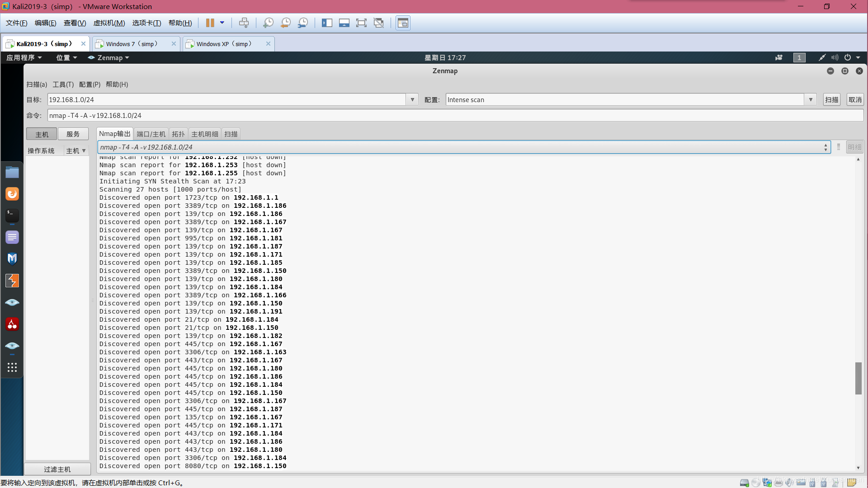Click the Nmap output vertical scrollbar thumb
Image resolution: width=868 pixels, height=488 pixels.
coord(858,378)
